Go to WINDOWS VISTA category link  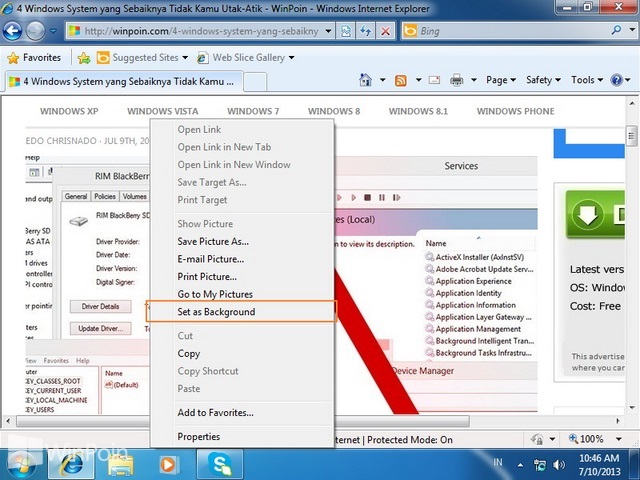pyautogui.click(x=162, y=111)
